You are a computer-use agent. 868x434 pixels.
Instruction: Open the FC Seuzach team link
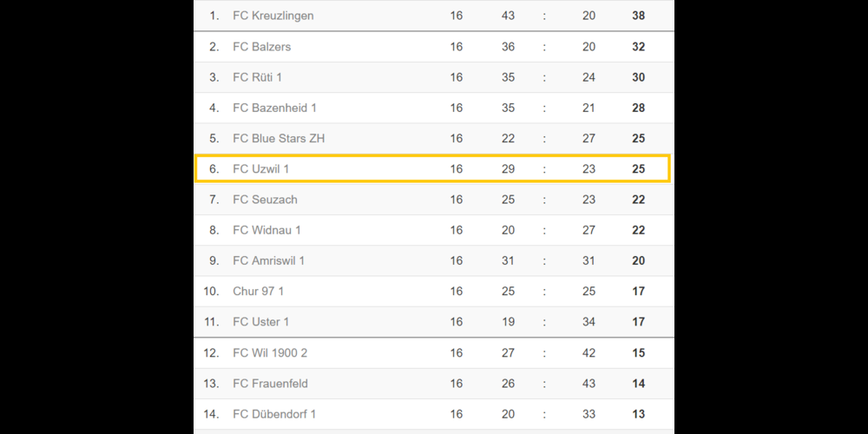[265, 200]
